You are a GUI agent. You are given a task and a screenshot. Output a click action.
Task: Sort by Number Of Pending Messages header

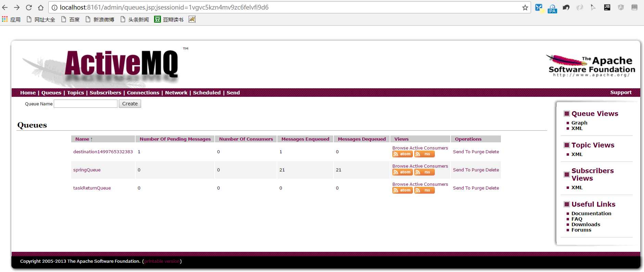pos(175,139)
